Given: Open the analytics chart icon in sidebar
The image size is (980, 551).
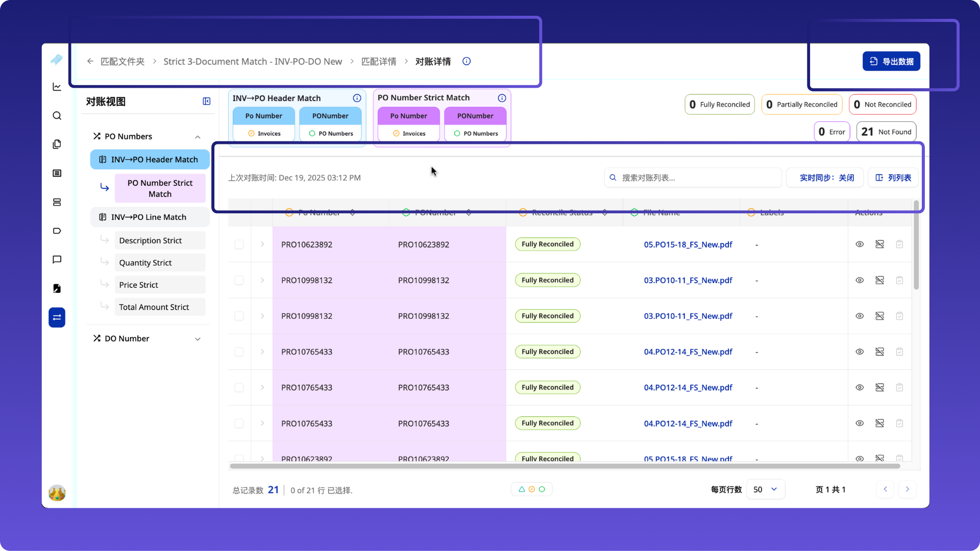Looking at the screenshot, I should point(57,86).
